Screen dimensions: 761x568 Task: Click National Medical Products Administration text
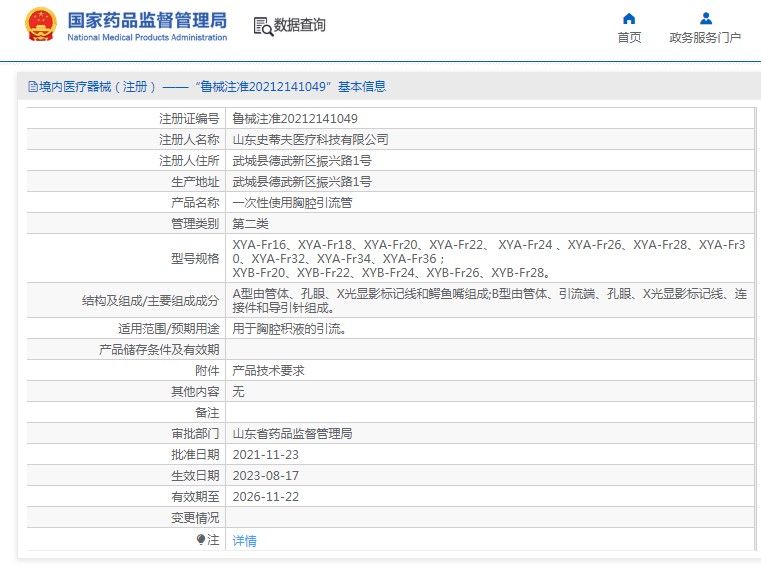click(x=147, y=37)
